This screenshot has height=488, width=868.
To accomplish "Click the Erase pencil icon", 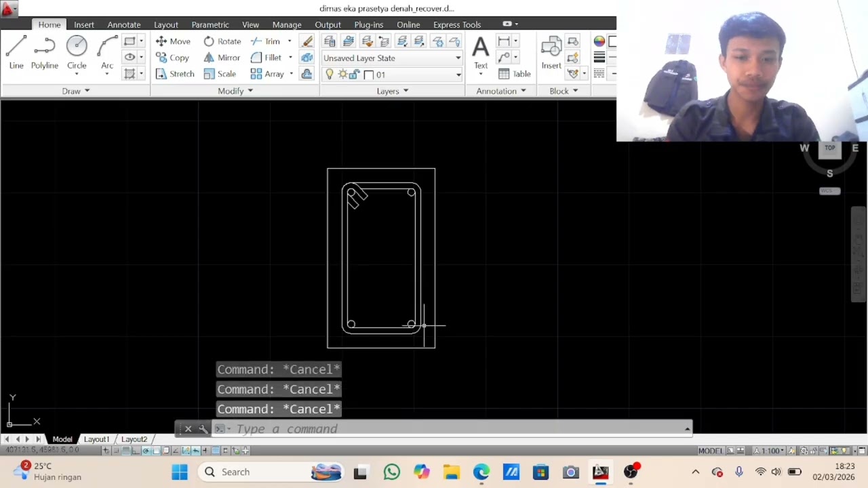I will click(x=307, y=41).
